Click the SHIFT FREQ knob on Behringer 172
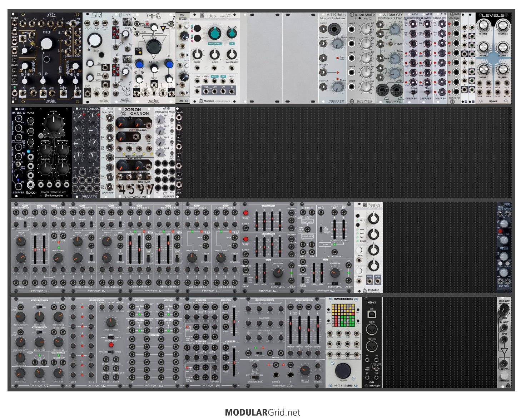 click(x=39, y=317)
